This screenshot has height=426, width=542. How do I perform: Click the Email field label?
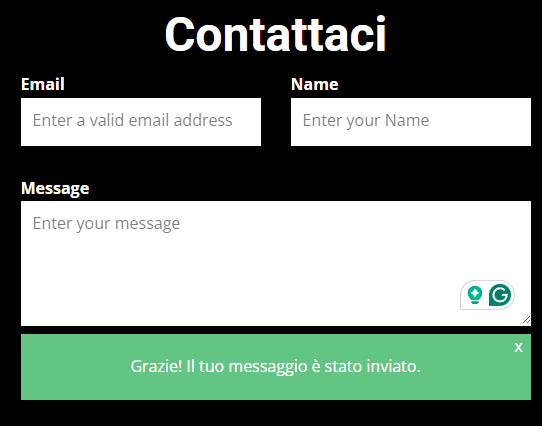pyautogui.click(x=43, y=84)
